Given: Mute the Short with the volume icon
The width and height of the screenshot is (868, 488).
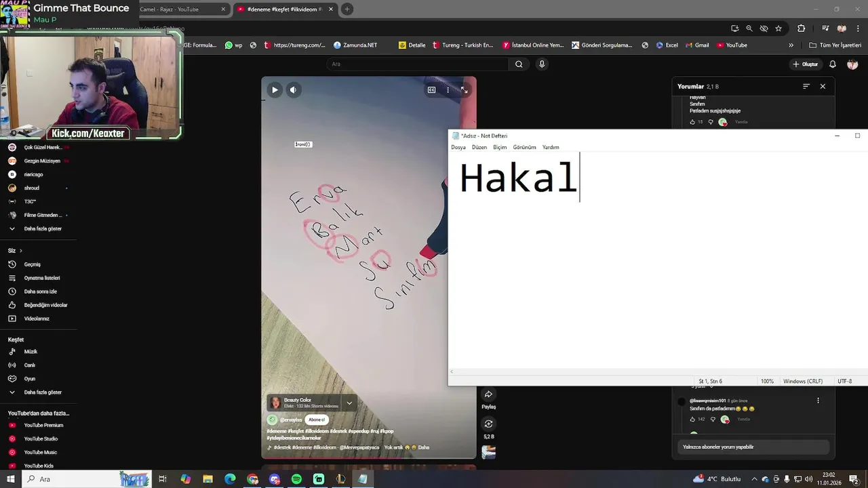Looking at the screenshot, I should point(293,89).
